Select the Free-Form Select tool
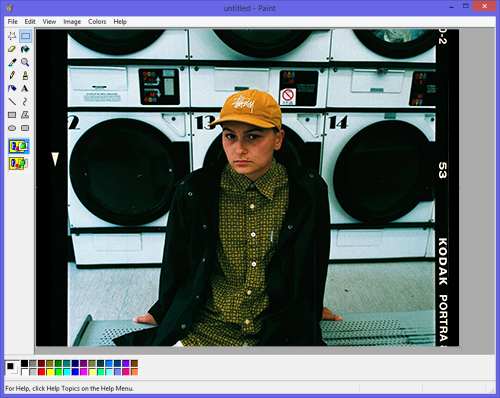This screenshot has height=398, width=500. [12, 36]
